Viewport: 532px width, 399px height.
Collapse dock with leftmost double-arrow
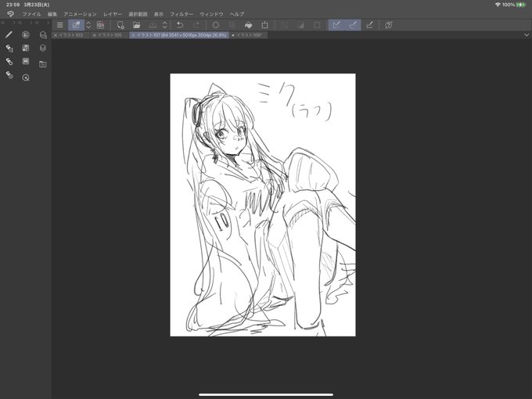2,23
